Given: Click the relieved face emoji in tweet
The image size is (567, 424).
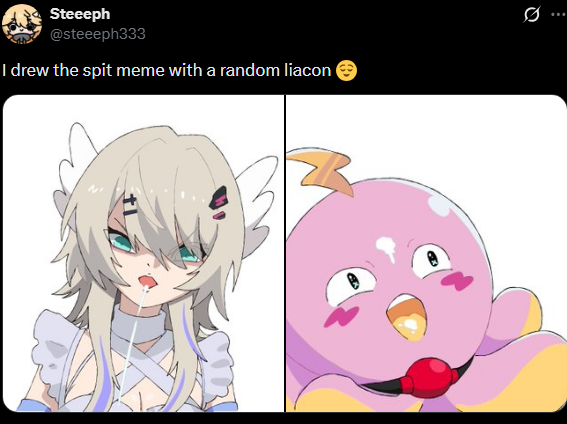Looking at the screenshot, I should (x=346, y=70).
